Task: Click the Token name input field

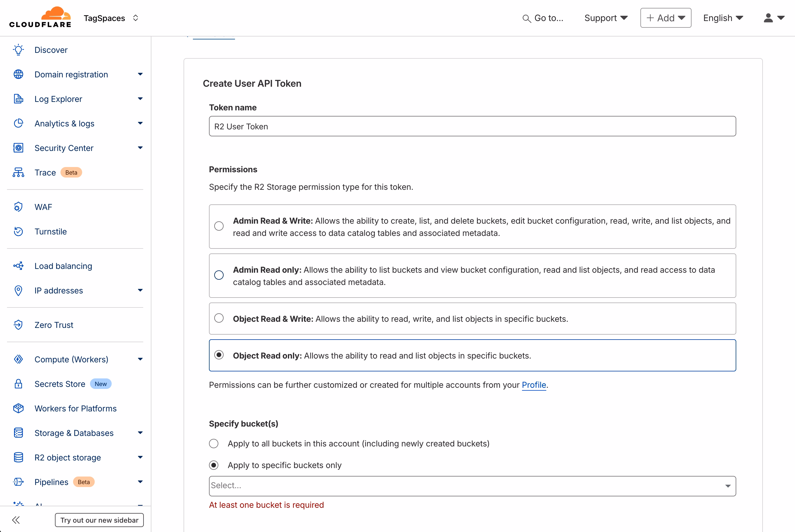Action: tap(472, 126)
